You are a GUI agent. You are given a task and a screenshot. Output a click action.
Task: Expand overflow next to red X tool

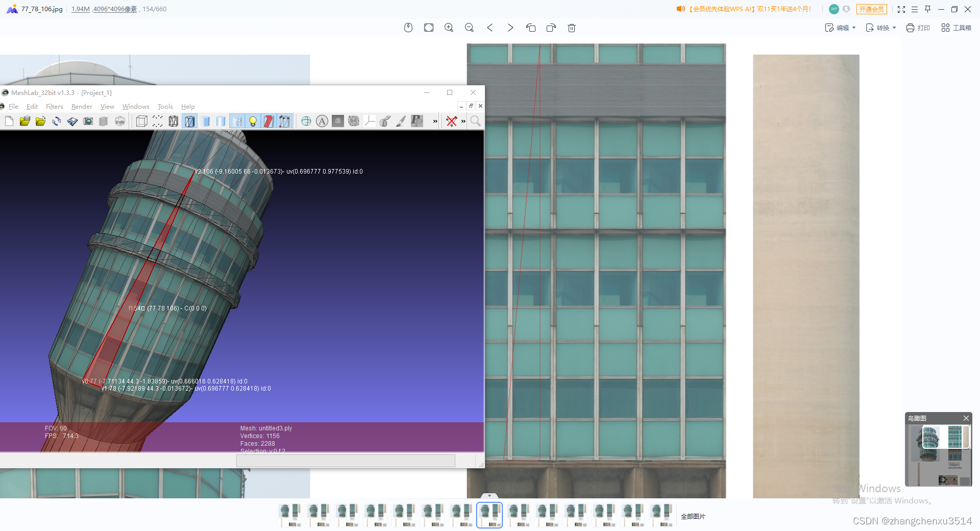pos(463,121)
